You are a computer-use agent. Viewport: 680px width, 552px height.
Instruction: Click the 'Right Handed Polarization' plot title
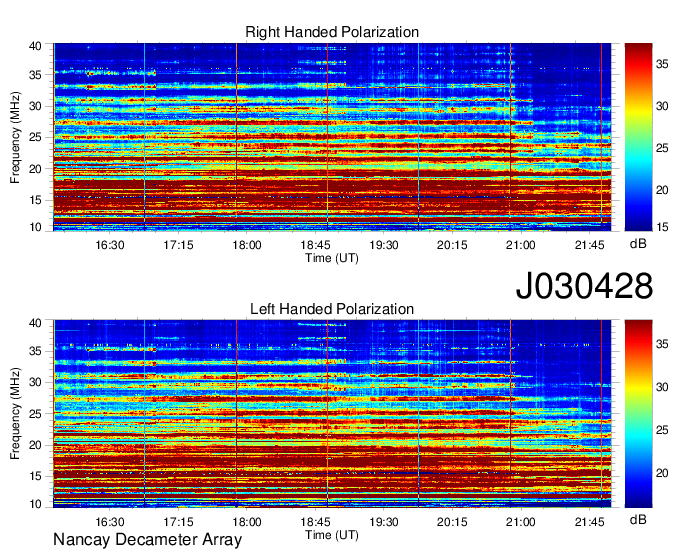pyautogui.click(x=332, y=32)
